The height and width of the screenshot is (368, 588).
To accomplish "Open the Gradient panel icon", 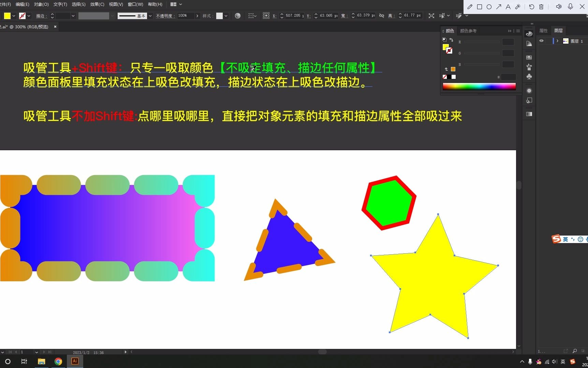I will [529, 114].
